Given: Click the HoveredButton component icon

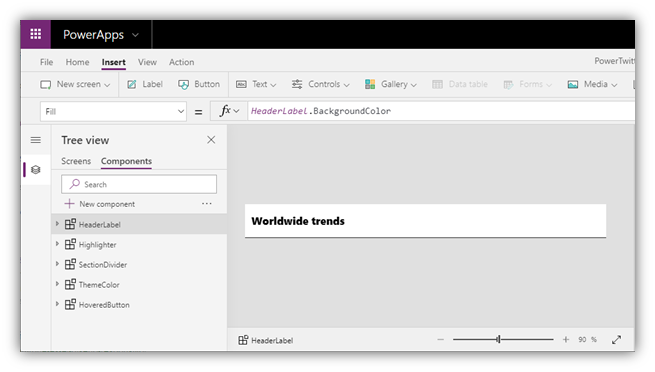Looking at the screenshot, I should tap(70, 304).
